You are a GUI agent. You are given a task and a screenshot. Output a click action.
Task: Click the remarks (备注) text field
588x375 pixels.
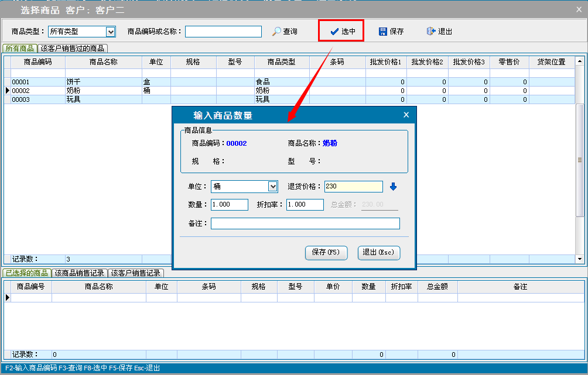(x=305, y=223)
